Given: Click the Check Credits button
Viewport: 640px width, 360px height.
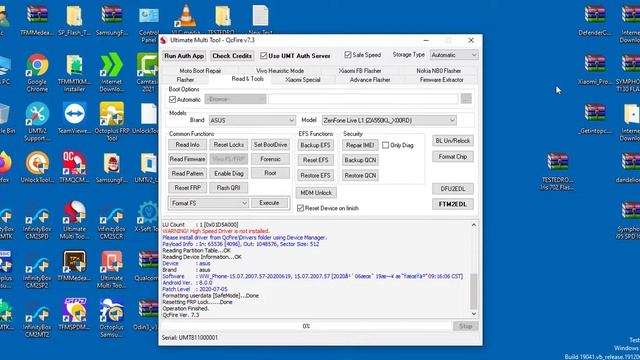Looking at the screenshot, I should click(x=232, y=56).
